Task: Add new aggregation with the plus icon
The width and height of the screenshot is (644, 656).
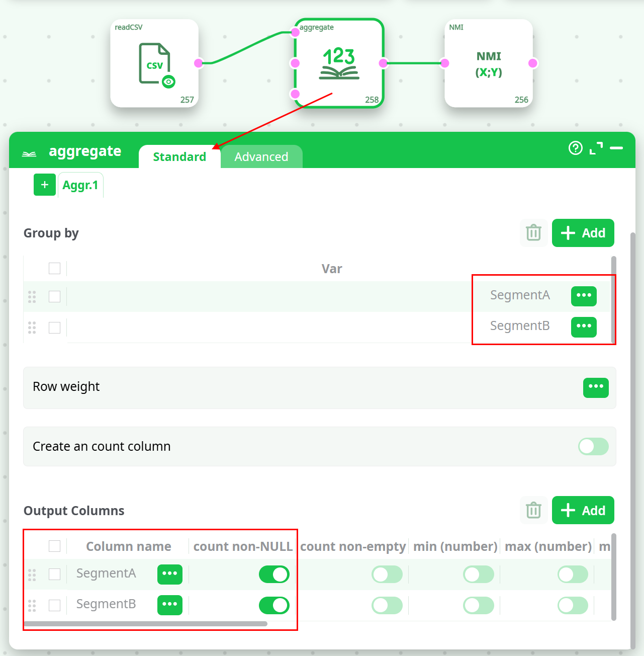Action: 45,185
